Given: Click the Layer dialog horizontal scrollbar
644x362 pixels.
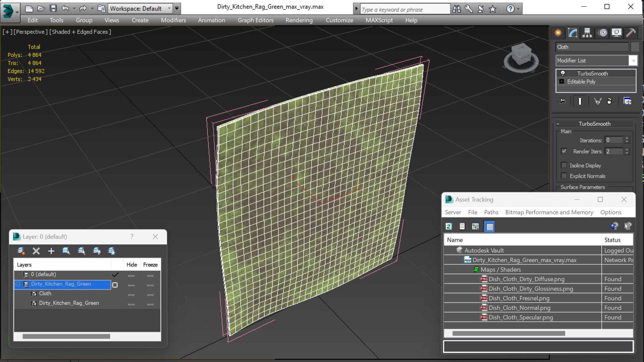Looking at the screenshot, I should tap(66, 336).
